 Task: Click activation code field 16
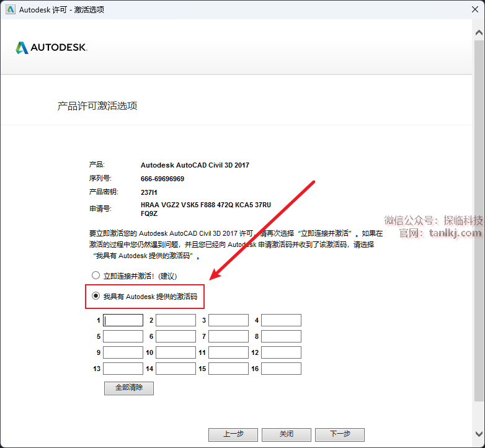(281, 369)
